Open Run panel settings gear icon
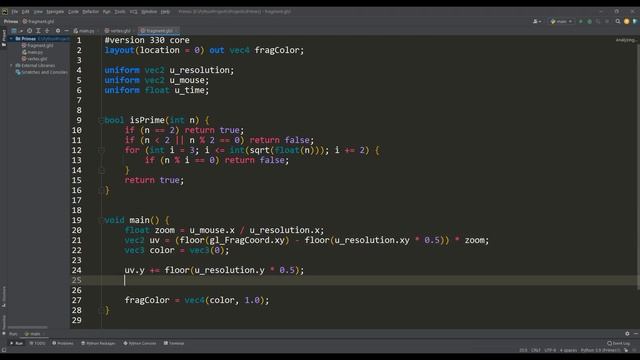This screenshot has width=640, height=360. pyautogui.click(x=627, y=334)
